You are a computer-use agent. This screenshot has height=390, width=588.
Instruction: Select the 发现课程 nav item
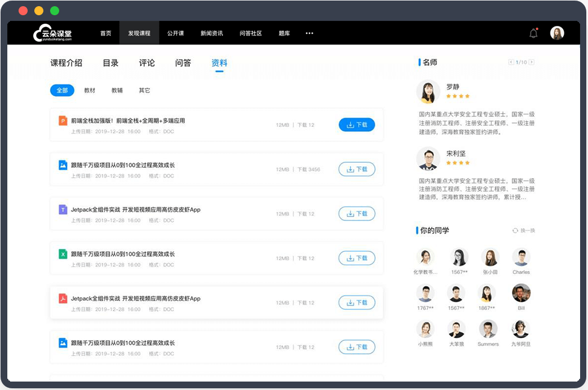(x=139, y=33)
